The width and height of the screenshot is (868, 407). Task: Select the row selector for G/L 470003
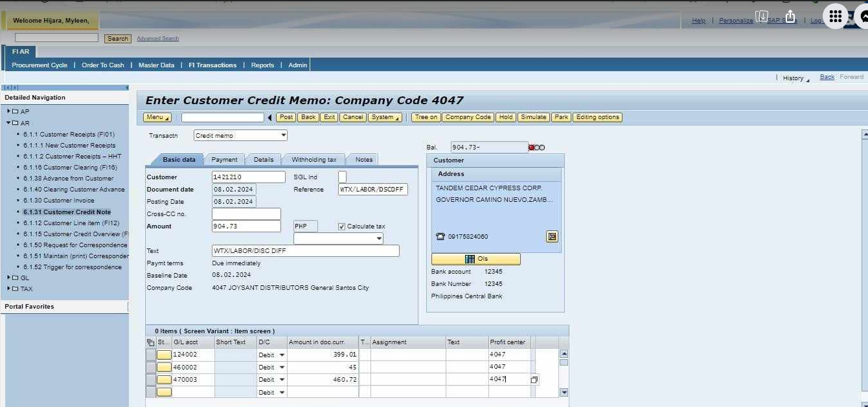point(151,380)
